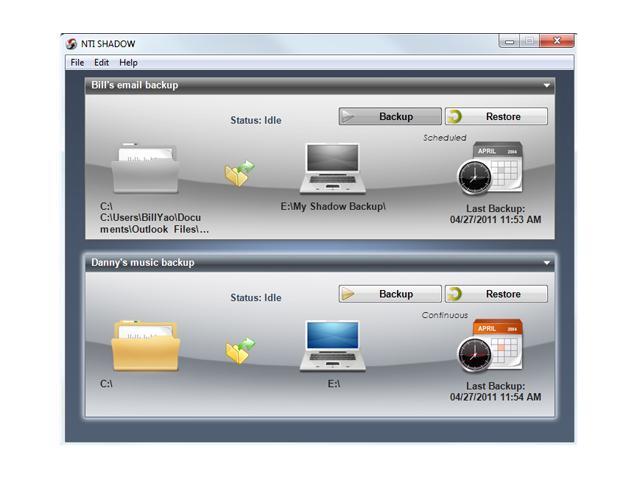The width and height of the screenshot is (640, 480).
Task: Open the Help menu
Action: tap(129, 63)
